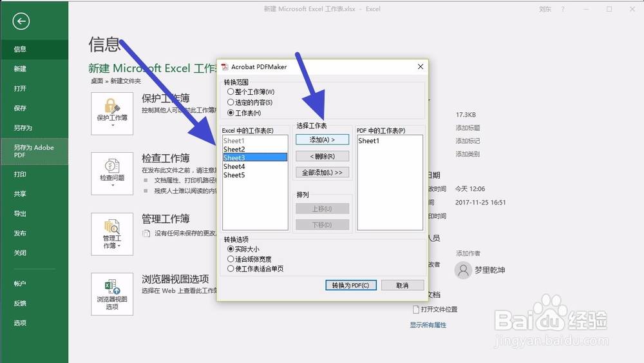Click 取消 button in dialog
The image size is (644, 363).
[402, 285]
